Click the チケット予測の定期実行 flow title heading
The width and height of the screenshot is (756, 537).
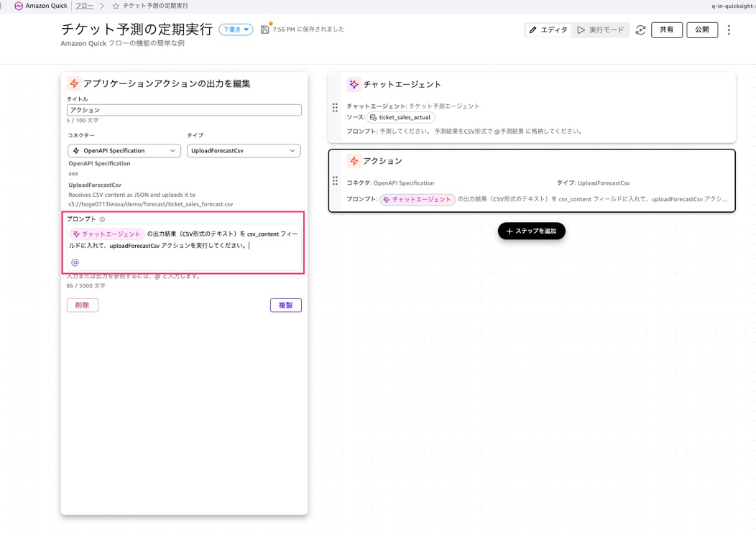tap(137, 29)
